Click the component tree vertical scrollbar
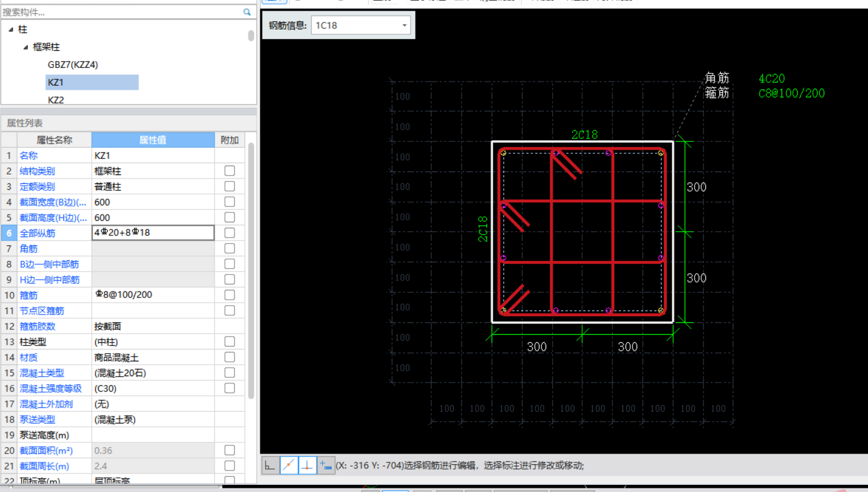The width and height of the screenshot is (868, 492). (x=251, y=35)
